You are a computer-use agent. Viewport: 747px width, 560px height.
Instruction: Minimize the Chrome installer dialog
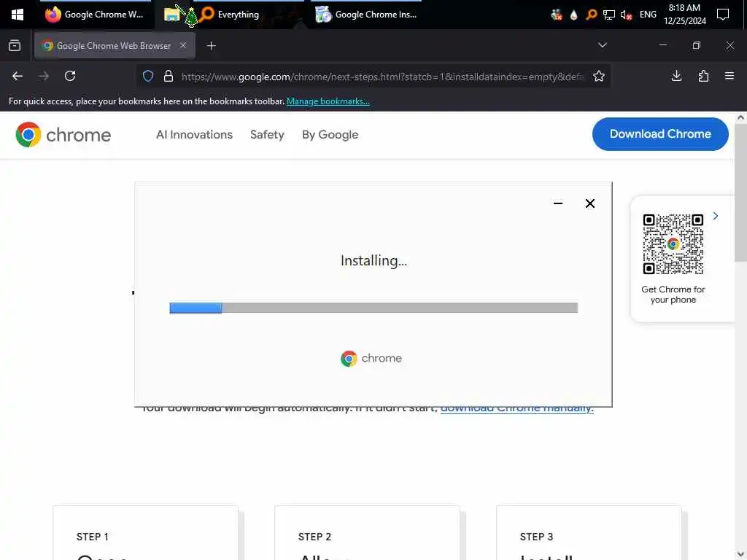point(558,203)
